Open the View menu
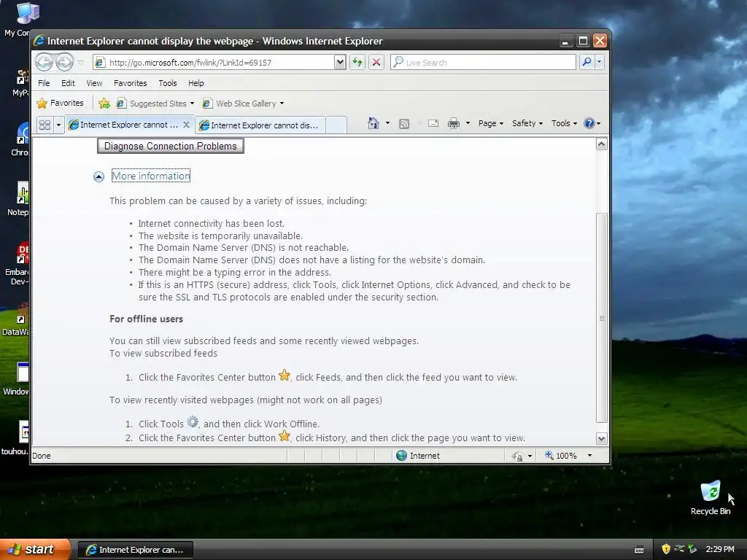This screenshot has width=747, height=560. tap(94, 83)
